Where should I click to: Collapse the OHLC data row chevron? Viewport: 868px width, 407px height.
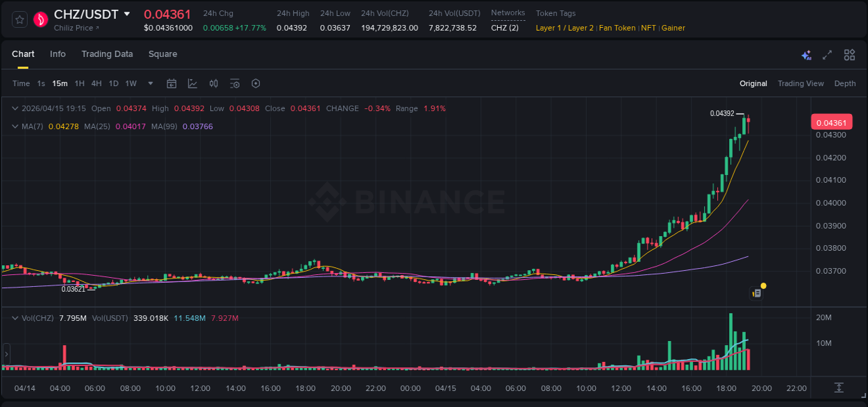pyautogui.click(x=15, y=108)
